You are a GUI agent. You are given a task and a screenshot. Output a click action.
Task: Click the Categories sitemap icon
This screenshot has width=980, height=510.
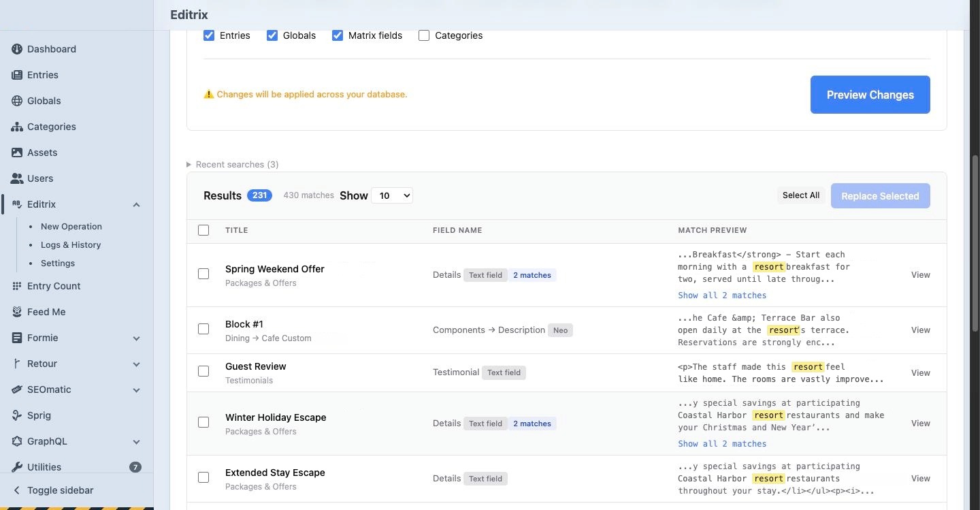tap(17, 127)
